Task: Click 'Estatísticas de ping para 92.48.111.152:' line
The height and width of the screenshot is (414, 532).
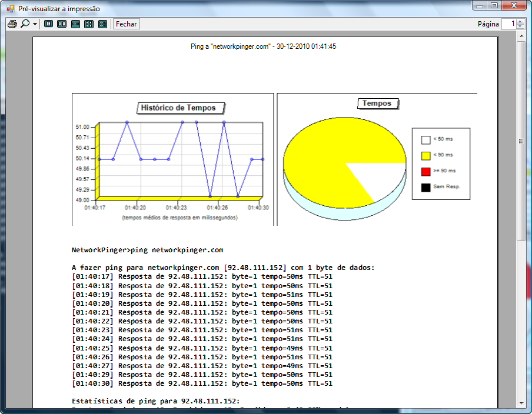Action: 156,401
